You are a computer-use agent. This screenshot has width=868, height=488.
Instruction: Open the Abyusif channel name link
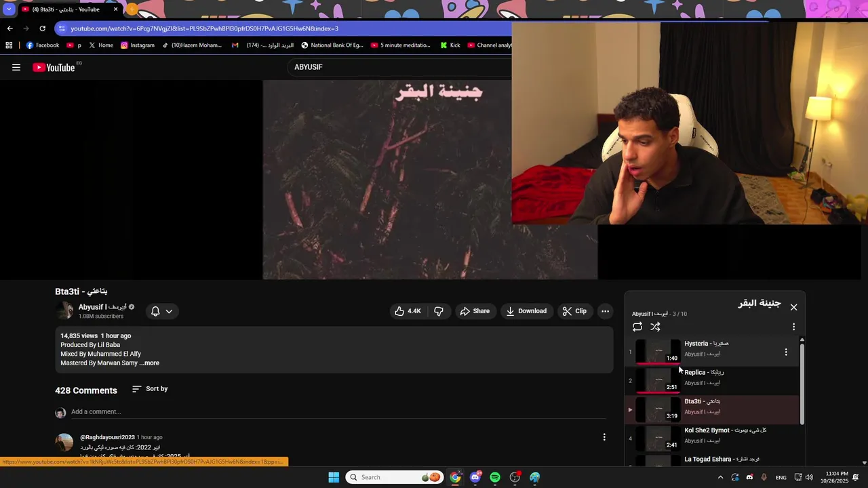pos(102,307)
